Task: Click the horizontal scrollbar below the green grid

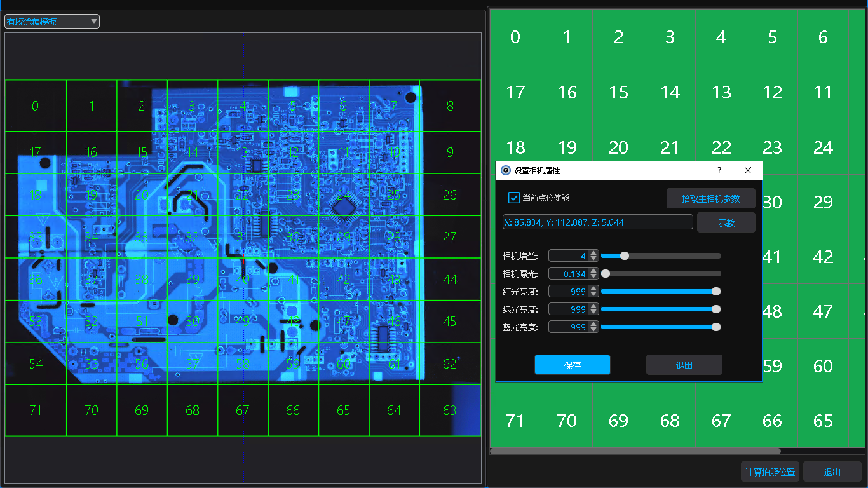Action: pyautogui.click(x=635, y=452)
